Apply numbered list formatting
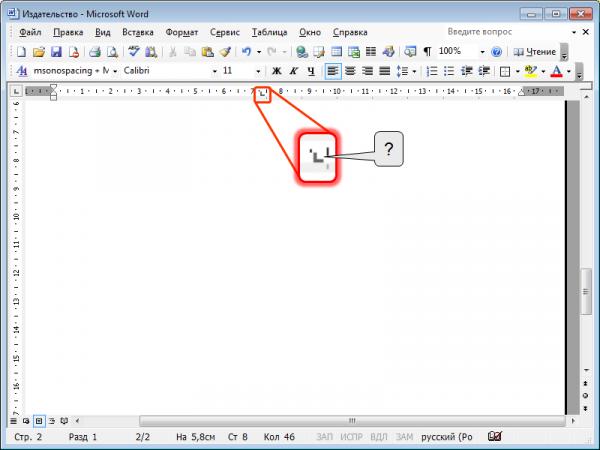 (x=432, y=71)
